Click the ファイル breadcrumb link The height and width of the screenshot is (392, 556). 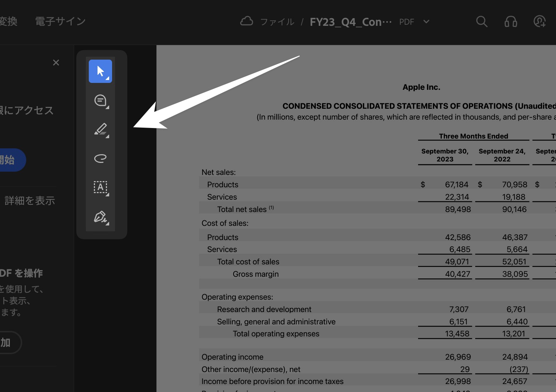pyautogui.click(x=277, y=22)
